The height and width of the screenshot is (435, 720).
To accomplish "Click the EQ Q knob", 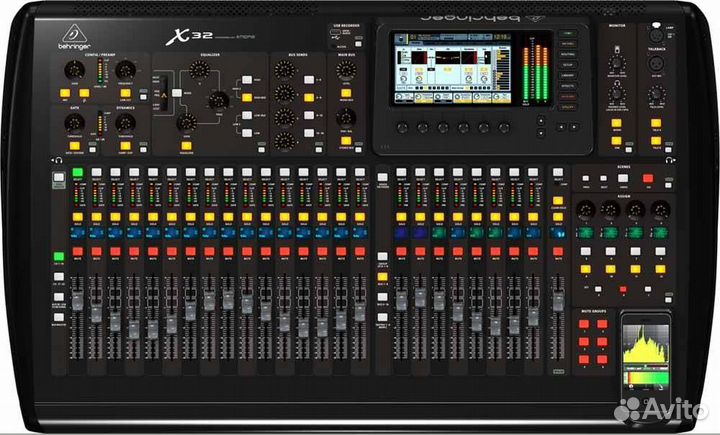I will tap(199, 70).
